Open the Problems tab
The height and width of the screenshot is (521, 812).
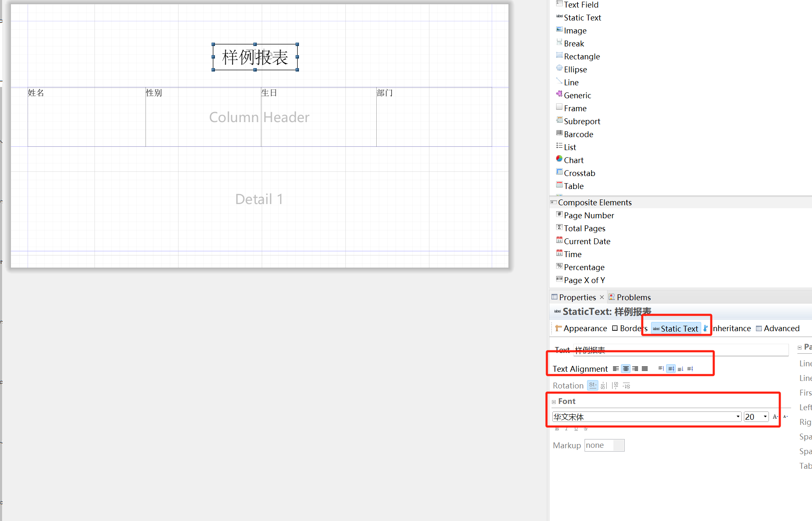(633, 297)
